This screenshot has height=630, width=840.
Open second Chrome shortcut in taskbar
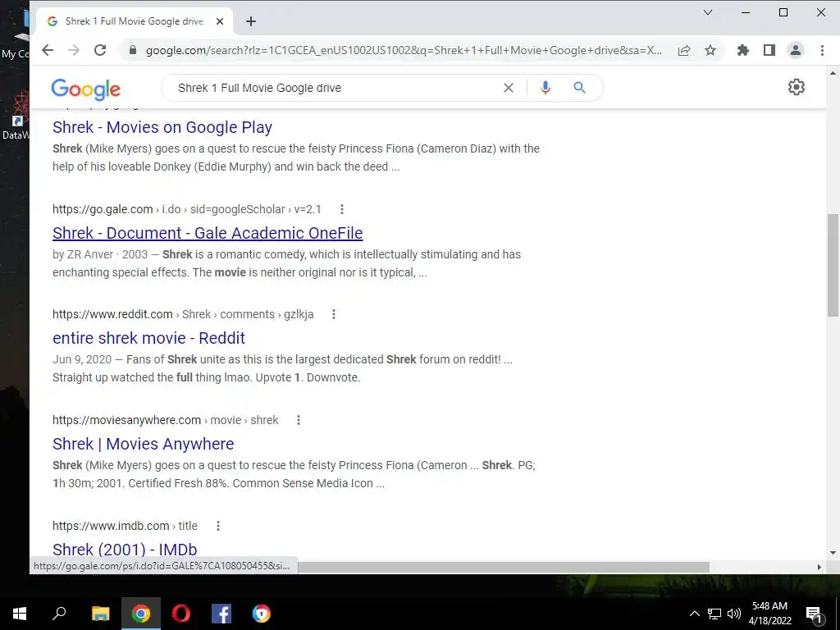(262, 614)
